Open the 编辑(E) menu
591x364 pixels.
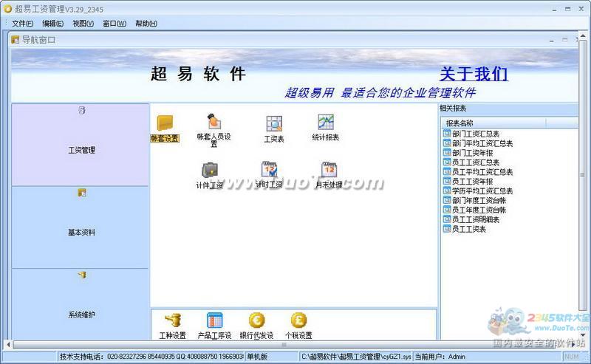tap(52, 24)
